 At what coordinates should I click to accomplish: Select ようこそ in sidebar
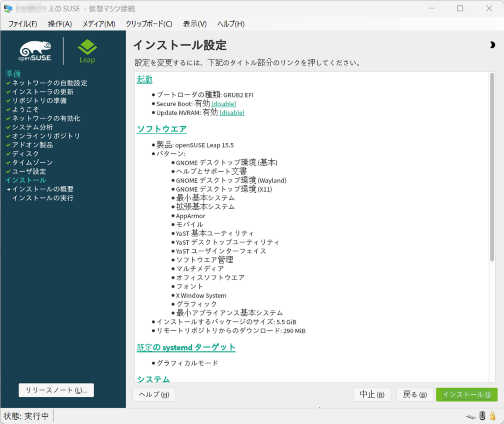click(x=25, y=110)
